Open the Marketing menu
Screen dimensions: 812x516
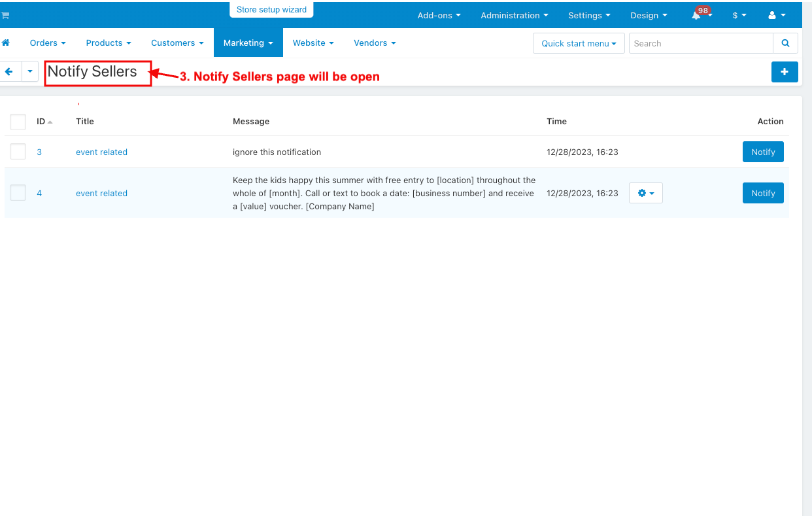(248, 43)
